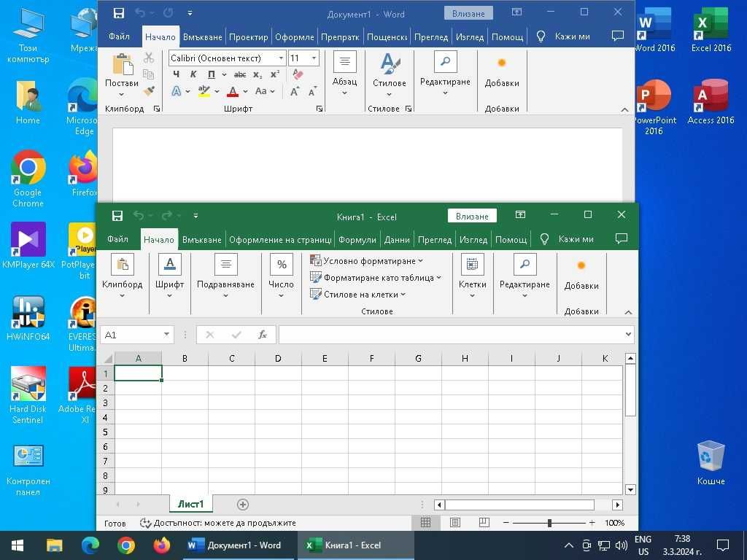Open the Windows Start menu
Viewport: 747px width, 560px height.
[x=18, y=545]
